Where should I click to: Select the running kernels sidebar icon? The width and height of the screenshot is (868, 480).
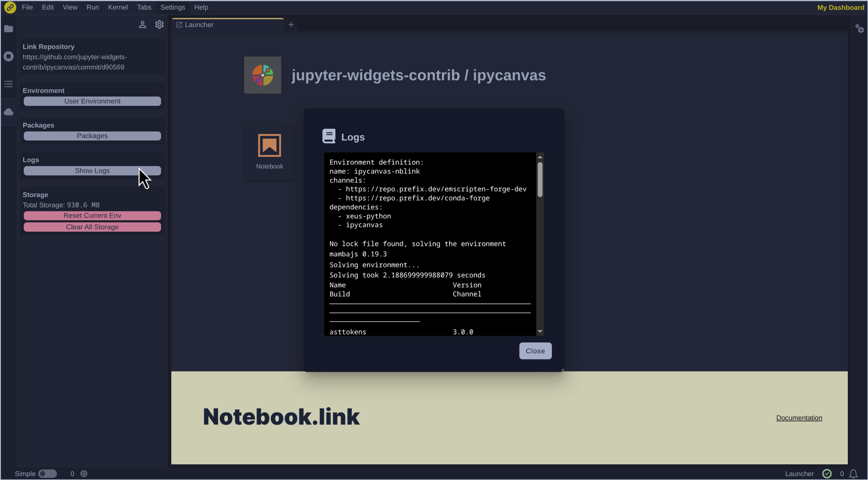click(8, 56)
